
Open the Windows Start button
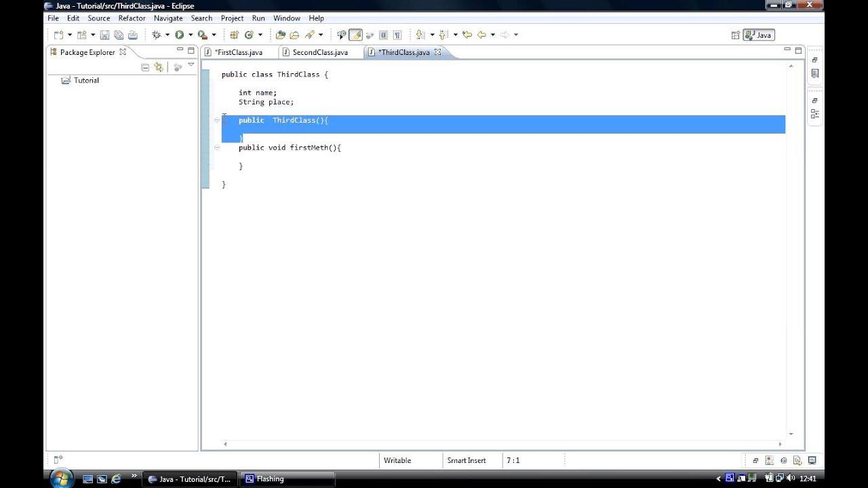pyautogui.click(x=60, y=479)
